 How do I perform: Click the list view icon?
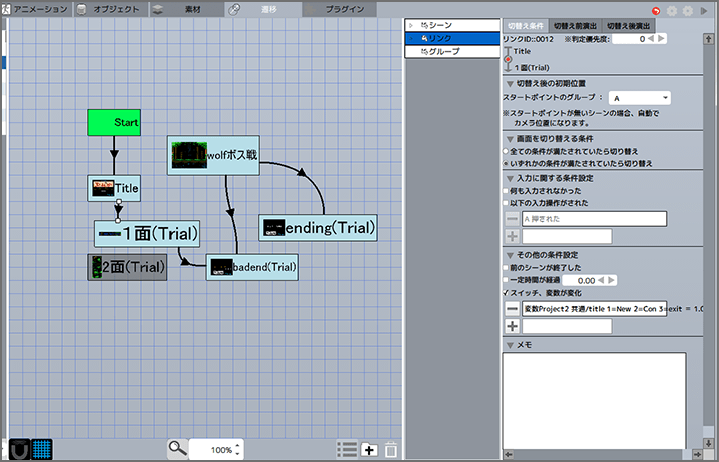[x=347, y=449]
